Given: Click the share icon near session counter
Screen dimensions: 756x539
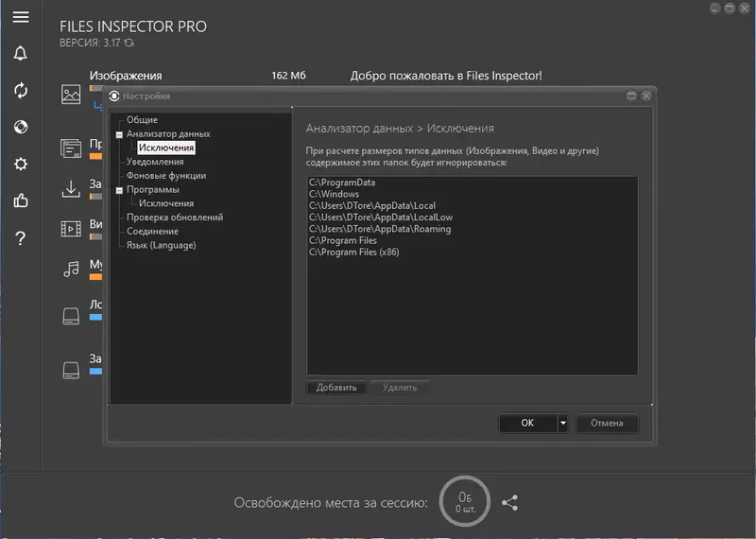Looking at the screenshot, I should coord(509,503).
